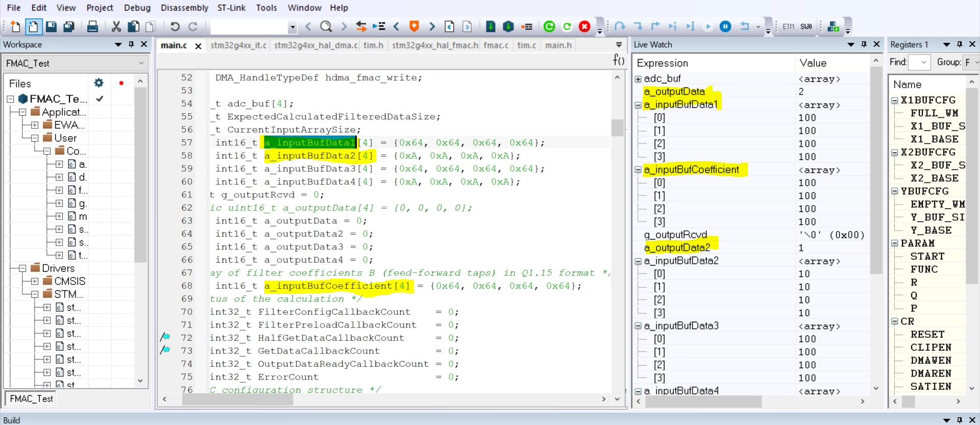Screen dimensions: 980x425
Task: Click the Navigate Backward page icon
Action: pos(450,27)
